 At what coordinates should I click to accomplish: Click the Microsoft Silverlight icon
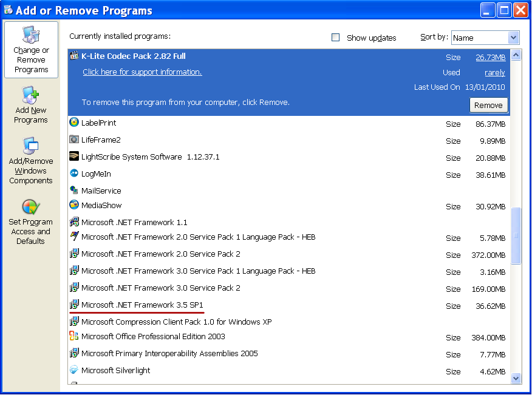tap(74, 370)
